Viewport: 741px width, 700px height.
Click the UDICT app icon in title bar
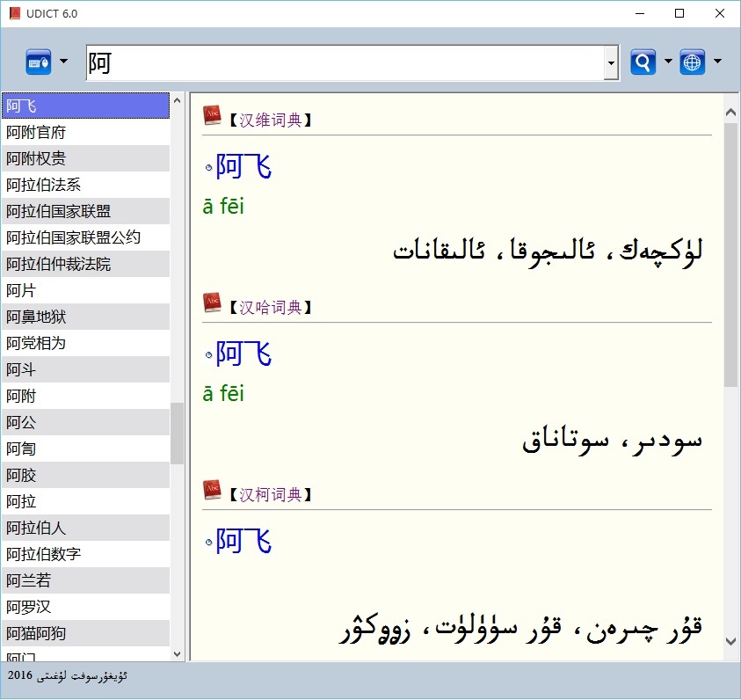[13, 13]
